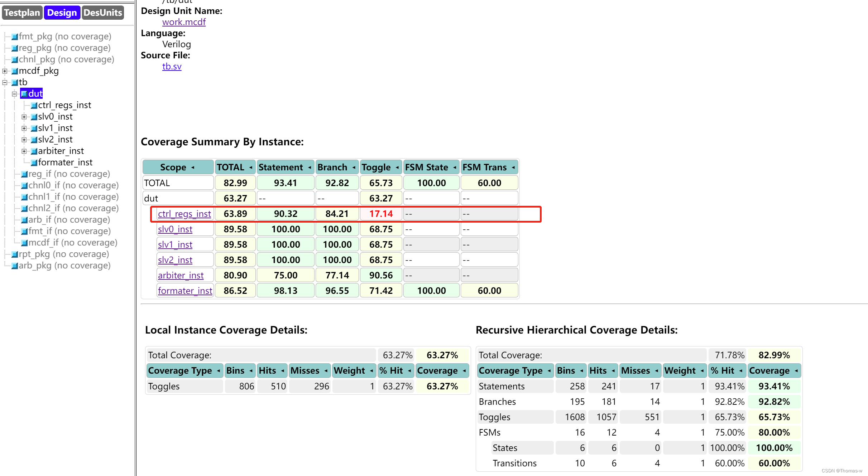Click the ctrl_regs_inst tree cube icon

coord(34,105)
